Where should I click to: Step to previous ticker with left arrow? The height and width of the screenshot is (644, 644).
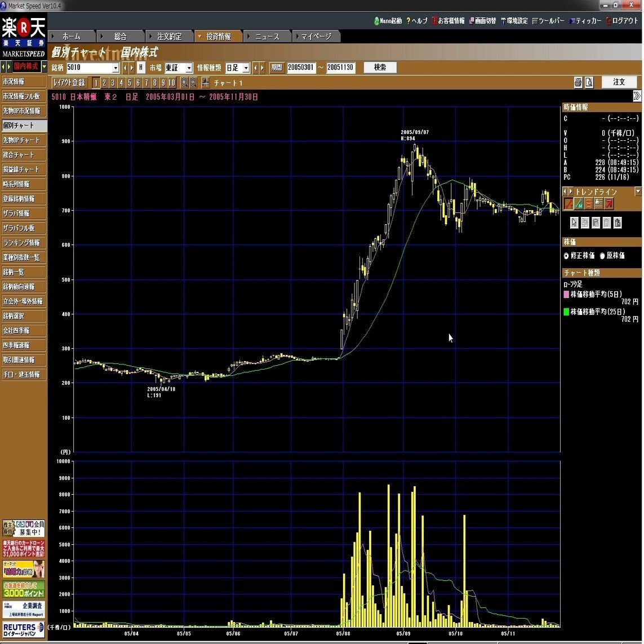point(126,68)
